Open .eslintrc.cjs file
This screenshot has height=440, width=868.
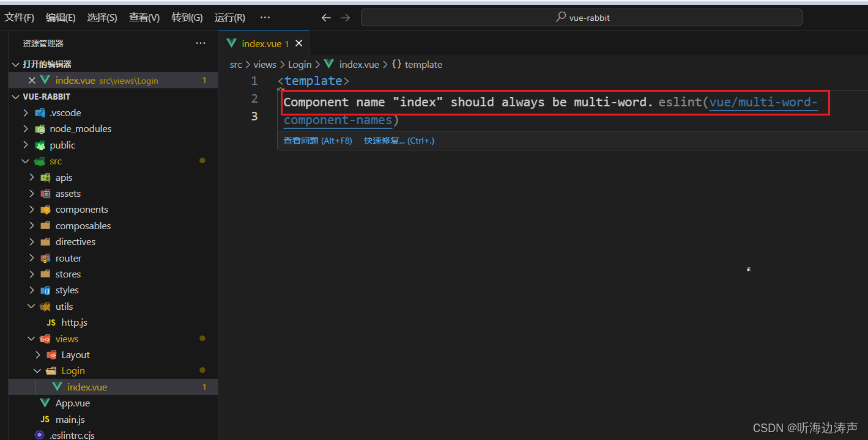(72, 436)
